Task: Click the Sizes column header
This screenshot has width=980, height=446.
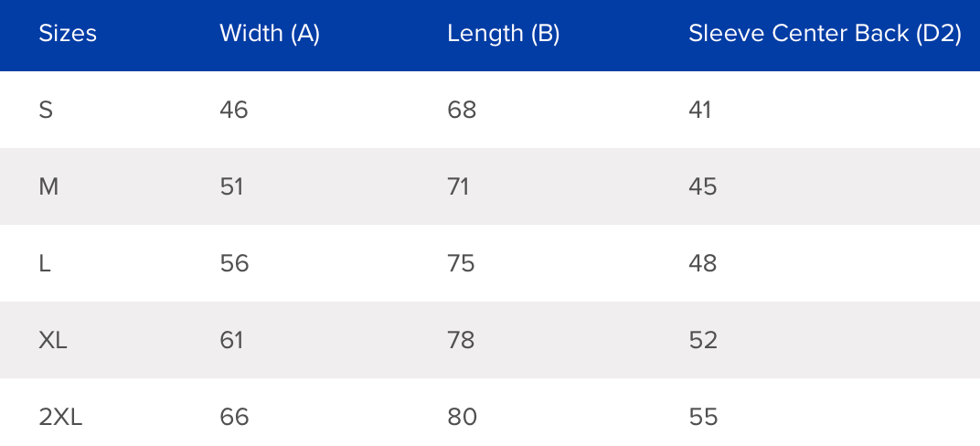Action: [x=68, y=35]
